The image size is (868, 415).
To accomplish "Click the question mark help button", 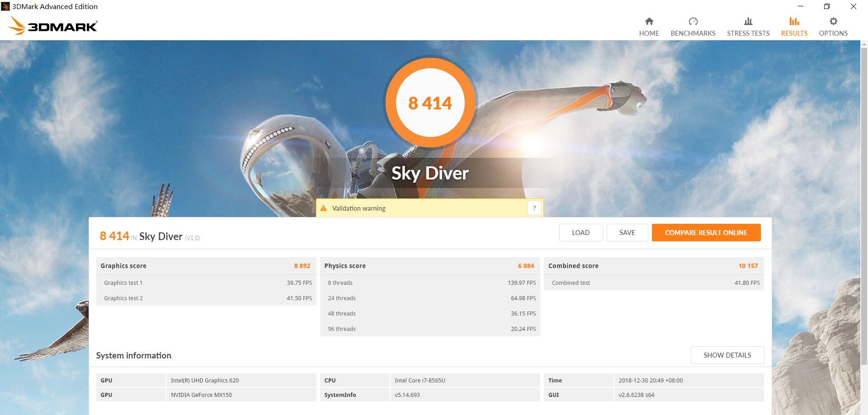I will click(534, 208).
